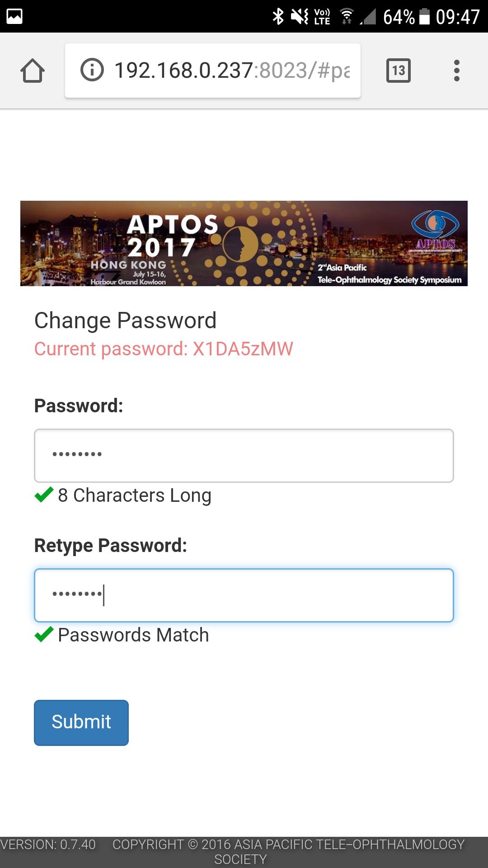The height and width of the screenshot is (868, 488).
Task: Tap the VoLTE indicator icon
Action: 322,17
